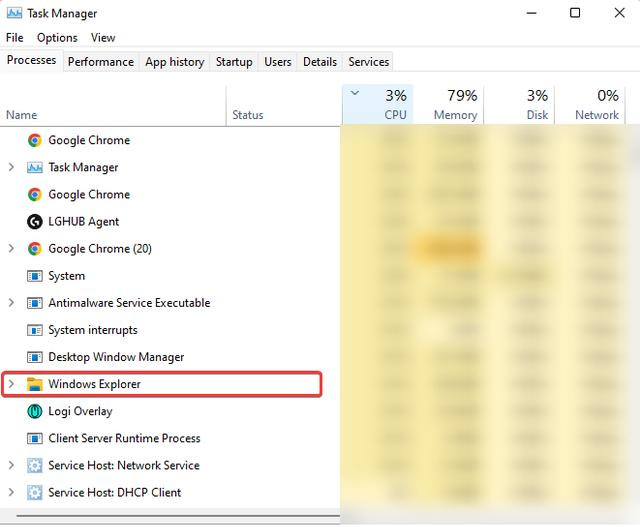The image size is (640, 527).
Task: Click the LGHUB Agent icon
Action: 35,222
